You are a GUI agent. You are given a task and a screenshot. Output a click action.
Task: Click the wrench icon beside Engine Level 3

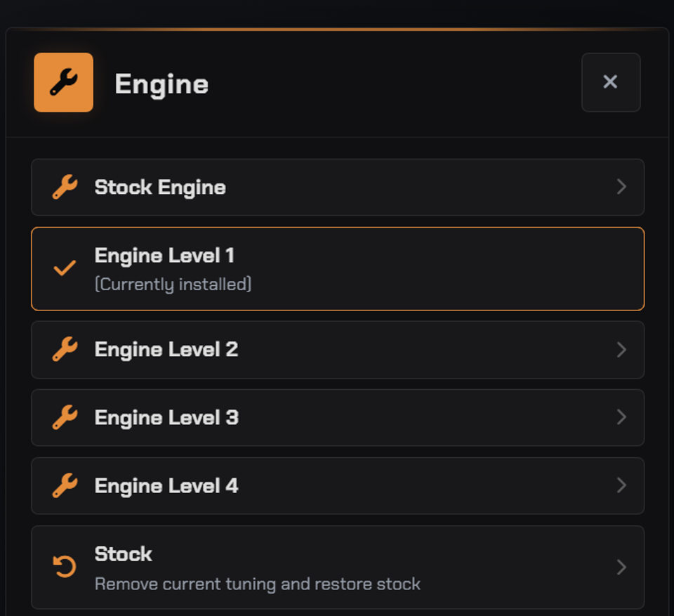pos(65,417)
